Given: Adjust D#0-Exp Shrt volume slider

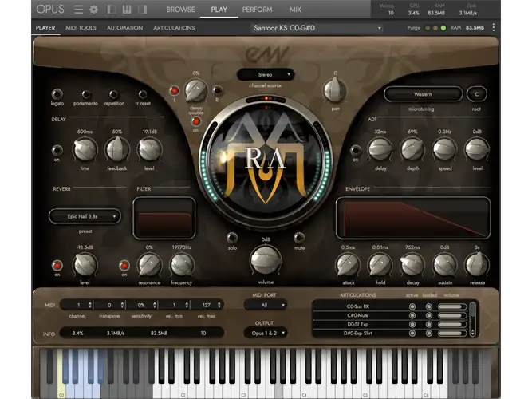Looking at the screenshot, I should 452,334.
